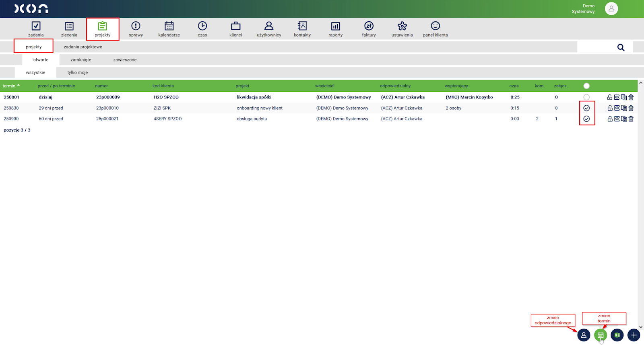Preview project 23p000010 with eye icon
Viewport: 644px width, 345px height.
pos(617,108)
